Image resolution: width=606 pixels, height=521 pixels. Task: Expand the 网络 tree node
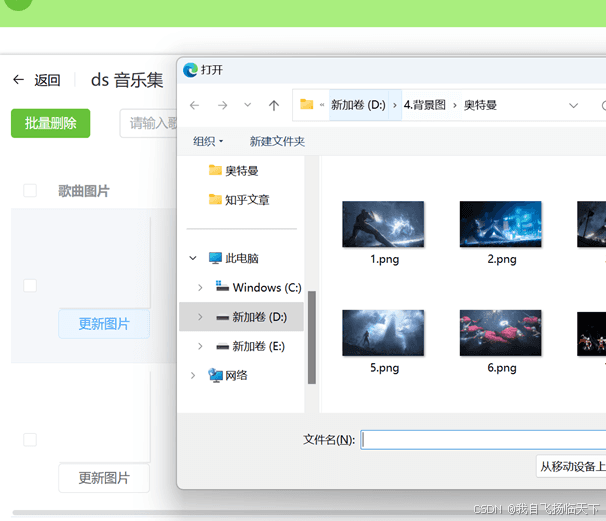(193, 375)
